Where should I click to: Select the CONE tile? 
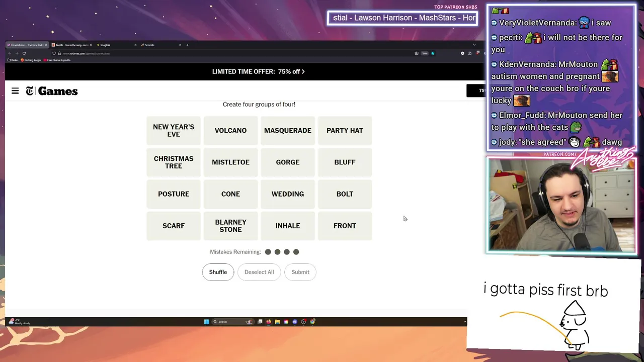(x=230, y=194)
